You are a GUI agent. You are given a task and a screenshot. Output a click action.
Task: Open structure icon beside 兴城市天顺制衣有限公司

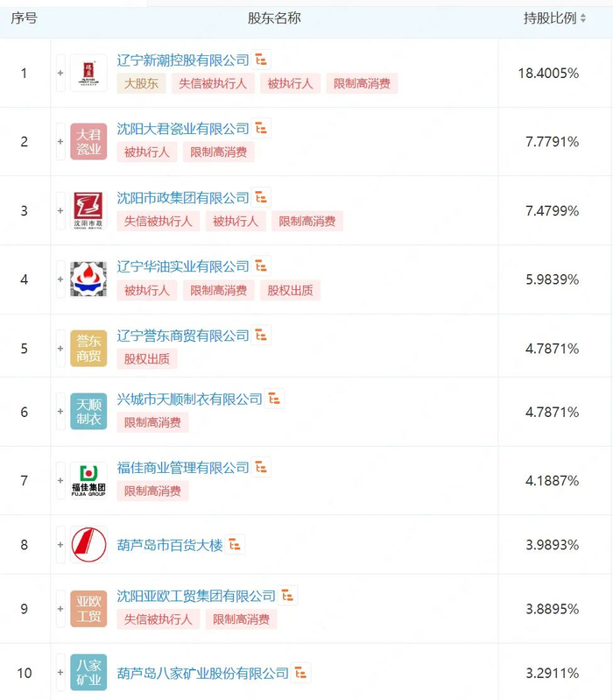click(275, 399)
